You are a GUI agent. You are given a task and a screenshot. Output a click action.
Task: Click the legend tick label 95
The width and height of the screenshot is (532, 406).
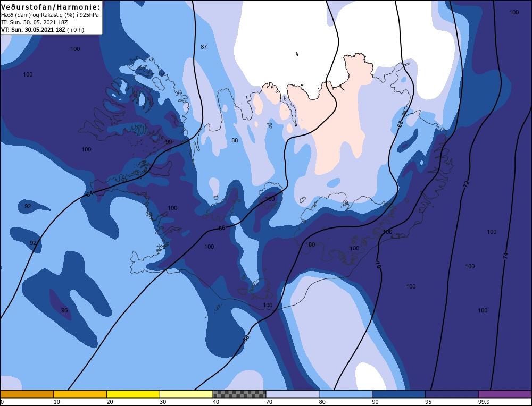[x=428, y=402]
